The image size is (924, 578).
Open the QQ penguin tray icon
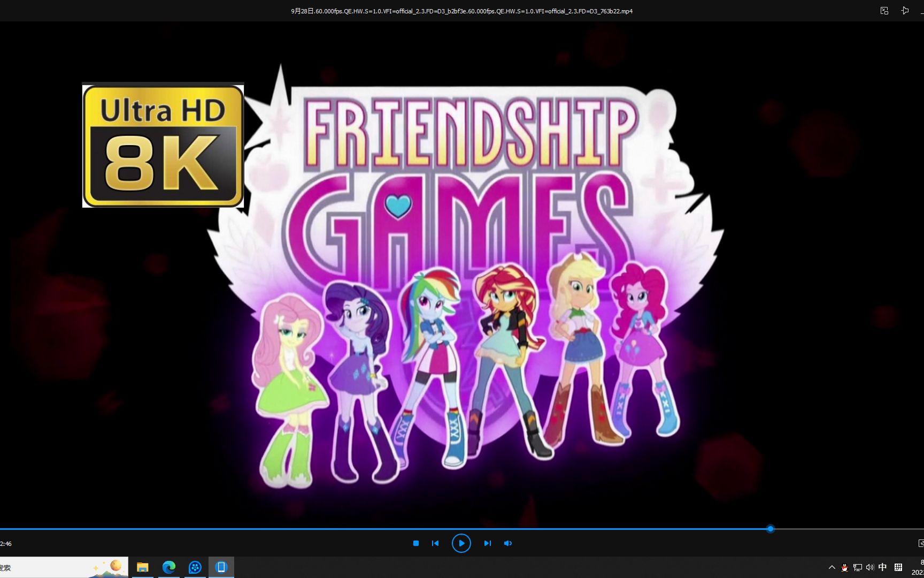(844, 567)
